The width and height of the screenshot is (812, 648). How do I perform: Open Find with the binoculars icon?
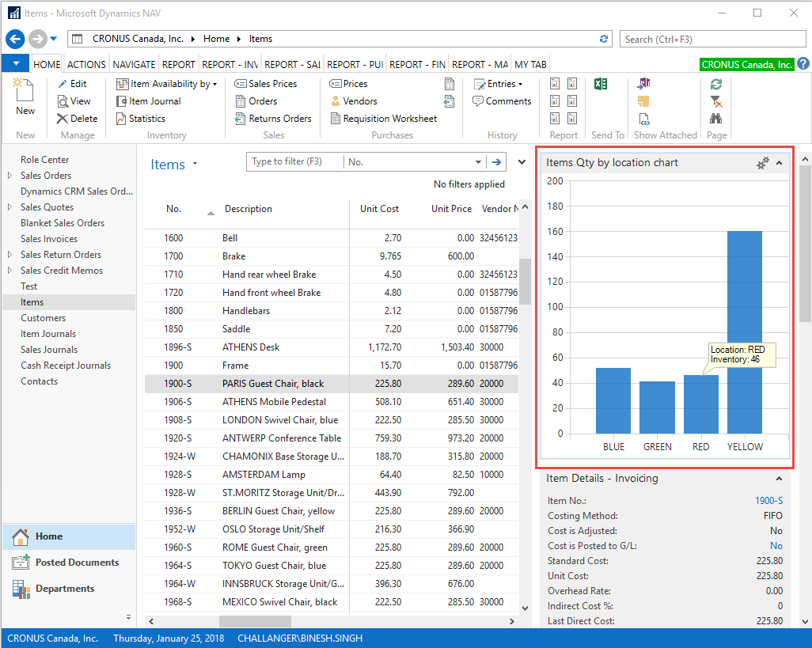pyautogui.click(x=716, y=117)
